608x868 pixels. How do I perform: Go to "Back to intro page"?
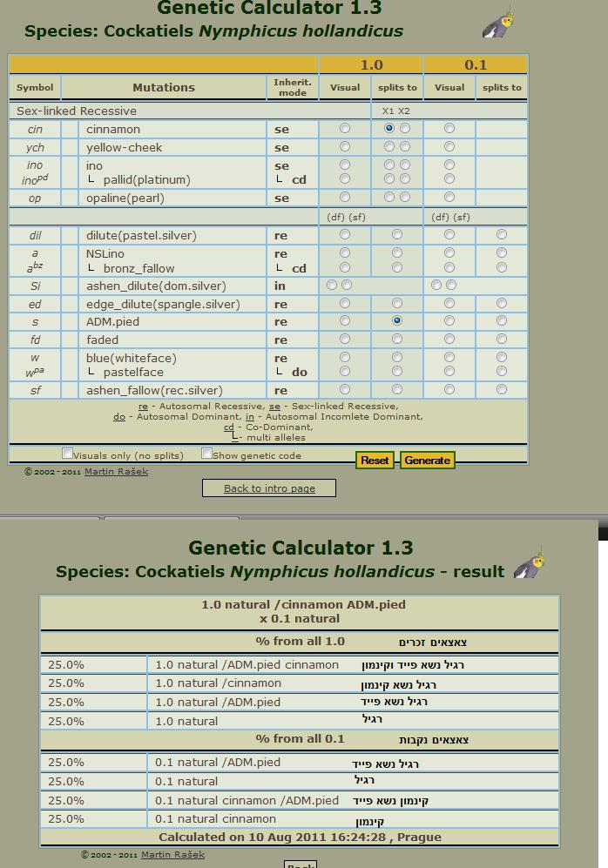pos(269,488)
